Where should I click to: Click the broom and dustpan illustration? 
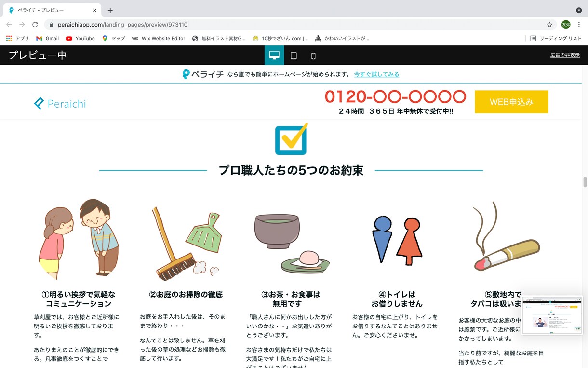point(186,244)
